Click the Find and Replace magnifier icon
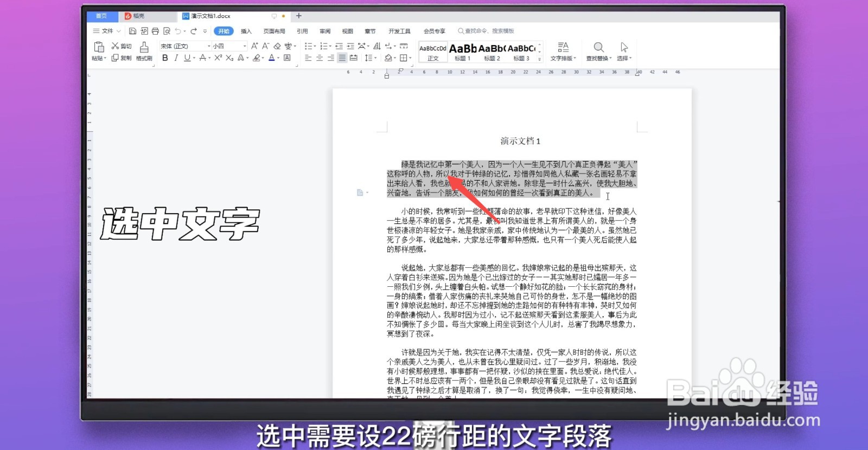Screen dimensions: 868x450 pyautogui.click(x=598, y=47)
